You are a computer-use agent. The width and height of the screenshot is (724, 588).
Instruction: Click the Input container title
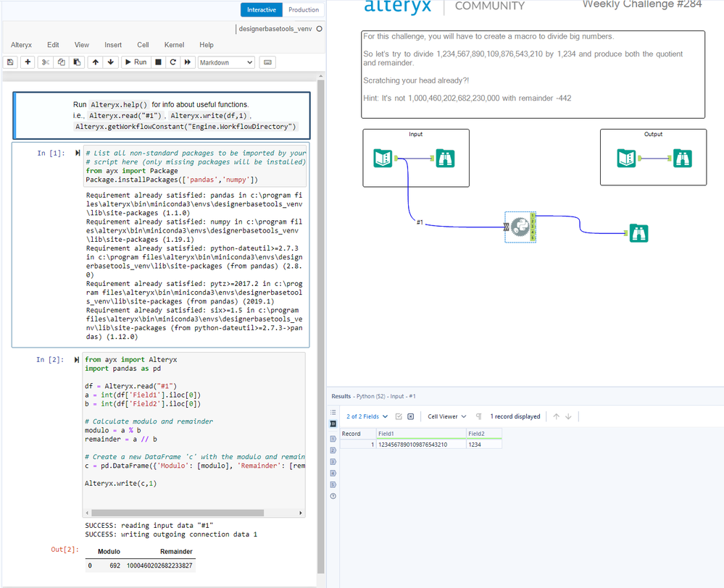coord(415,134)
